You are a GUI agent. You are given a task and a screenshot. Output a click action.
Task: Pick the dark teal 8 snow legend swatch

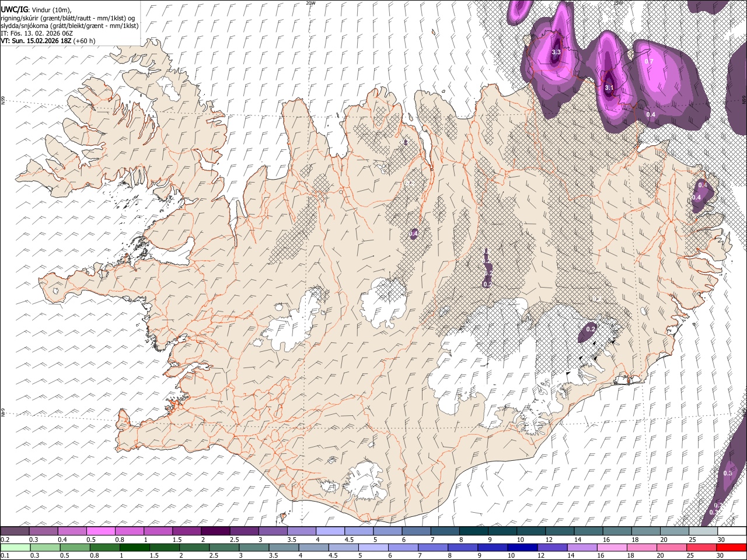[474, 531]
